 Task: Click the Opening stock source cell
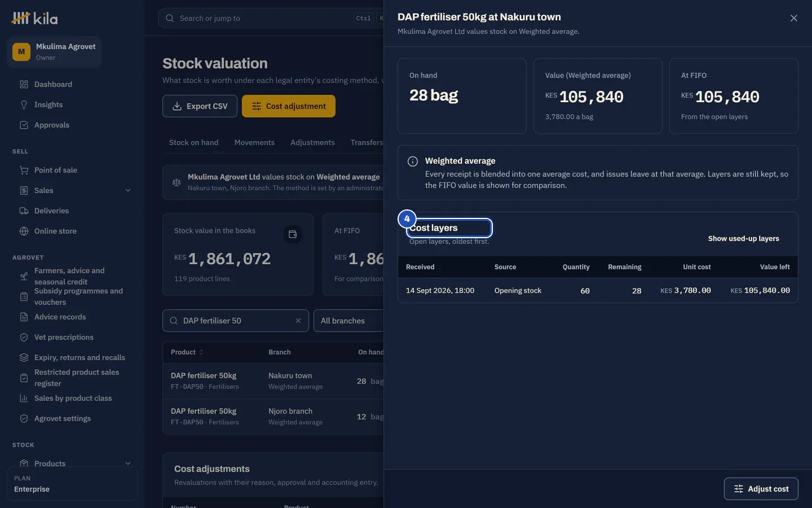coord(518,291)
